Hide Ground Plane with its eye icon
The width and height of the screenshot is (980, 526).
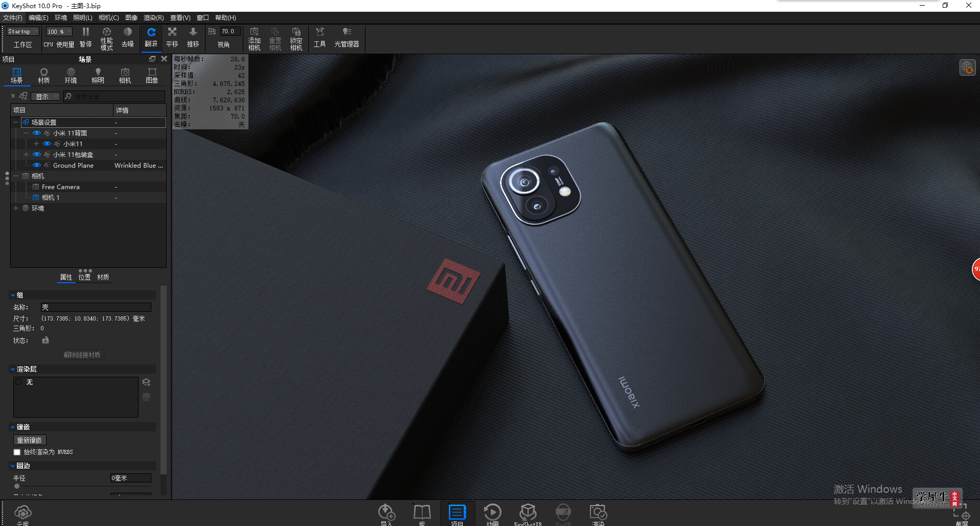(x=37, y=165)
